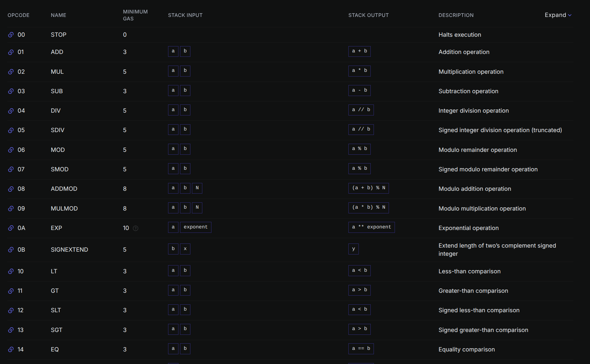The height and width of the screenshot is (364, 590).
Task: Click the STACK INPUT column header
Action: coord(185,15)
